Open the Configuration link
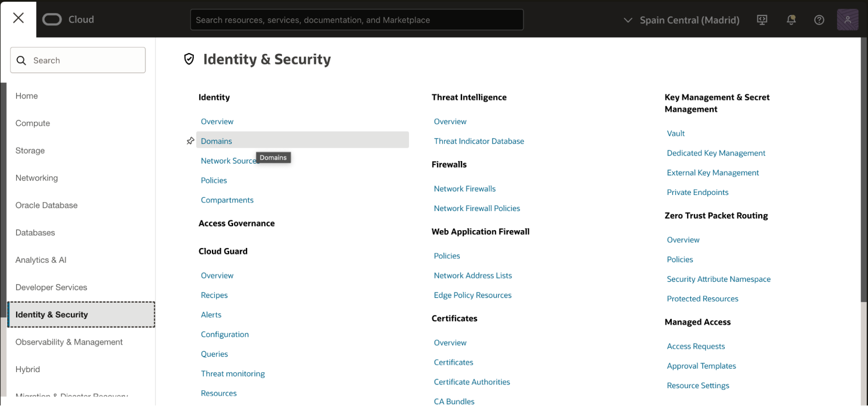The width and height of the screenshot is (868, 406). [x=225, y=334]
